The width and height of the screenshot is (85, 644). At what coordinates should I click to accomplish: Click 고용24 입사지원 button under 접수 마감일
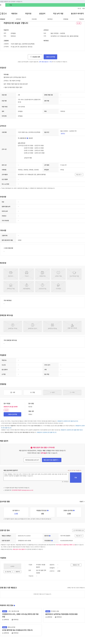click(x=12, y=414)
